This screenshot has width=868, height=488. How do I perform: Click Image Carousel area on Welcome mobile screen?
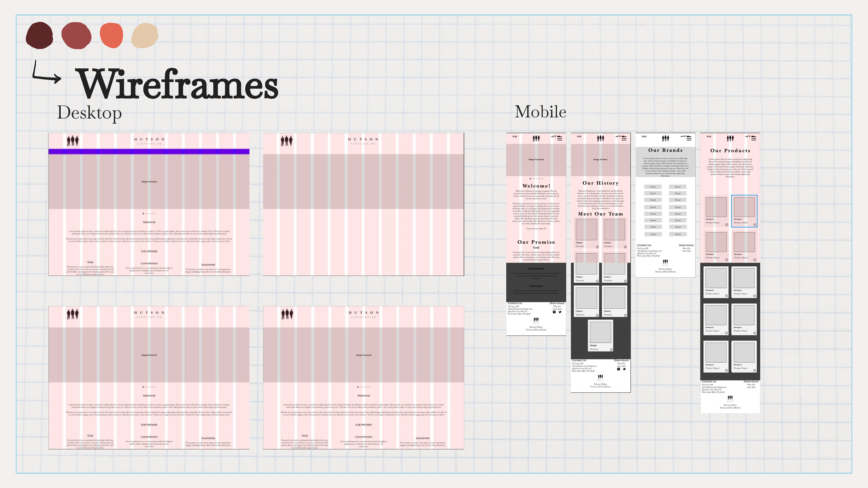536,160
